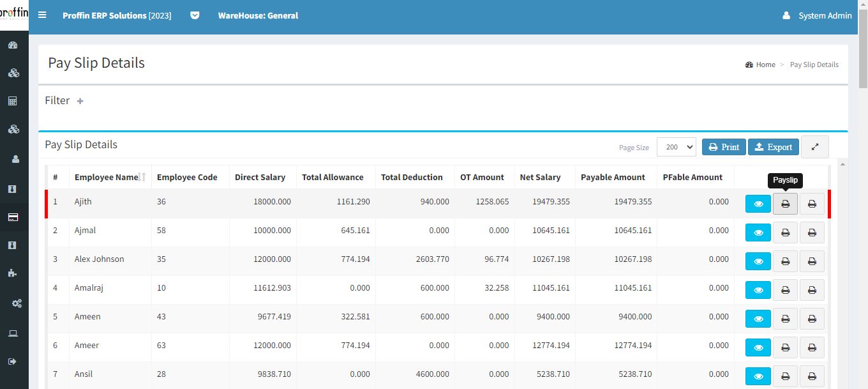The image size is (868, 389).
Task: Open the dashboard gauge icon in sidebar
Action: coord(13,45)
